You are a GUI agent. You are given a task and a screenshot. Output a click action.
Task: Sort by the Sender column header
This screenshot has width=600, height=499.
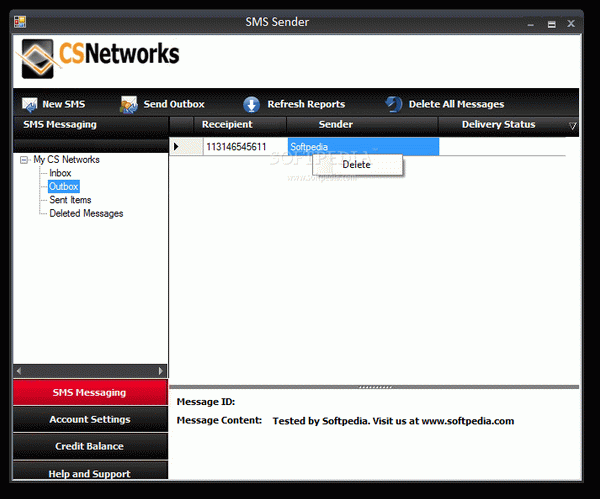362,125
